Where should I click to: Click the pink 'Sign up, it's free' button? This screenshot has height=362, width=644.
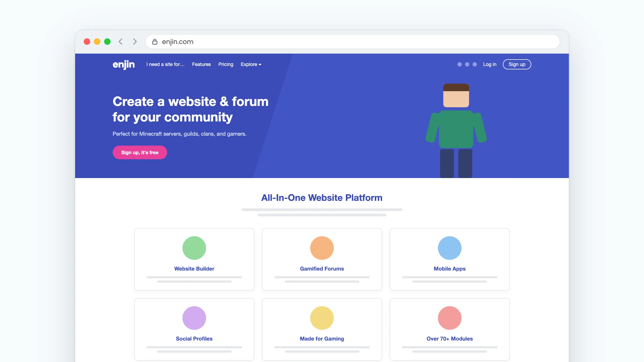[140, 153]
